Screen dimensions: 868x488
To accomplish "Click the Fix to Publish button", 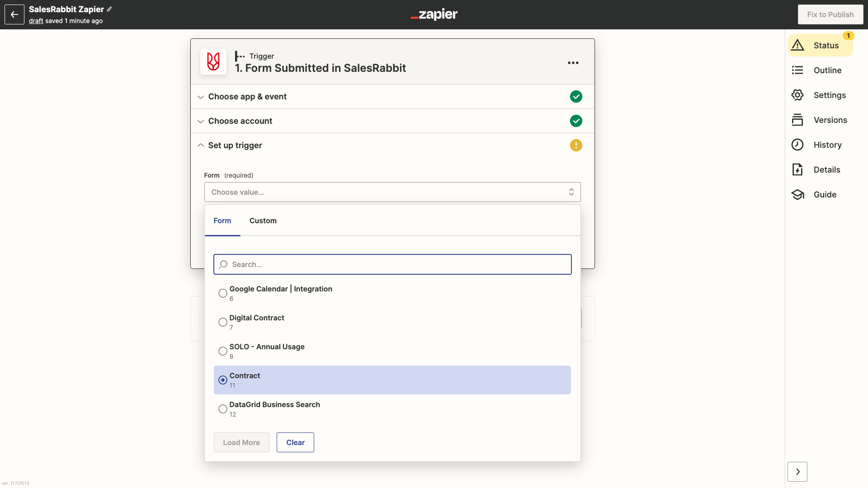I will tap(830, 14).
